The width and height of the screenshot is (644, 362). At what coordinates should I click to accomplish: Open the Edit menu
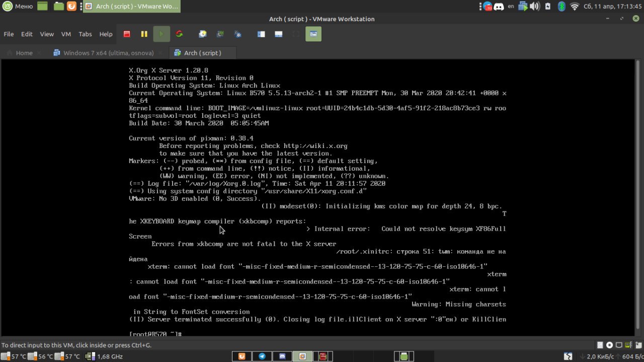[x=27, y=34]
